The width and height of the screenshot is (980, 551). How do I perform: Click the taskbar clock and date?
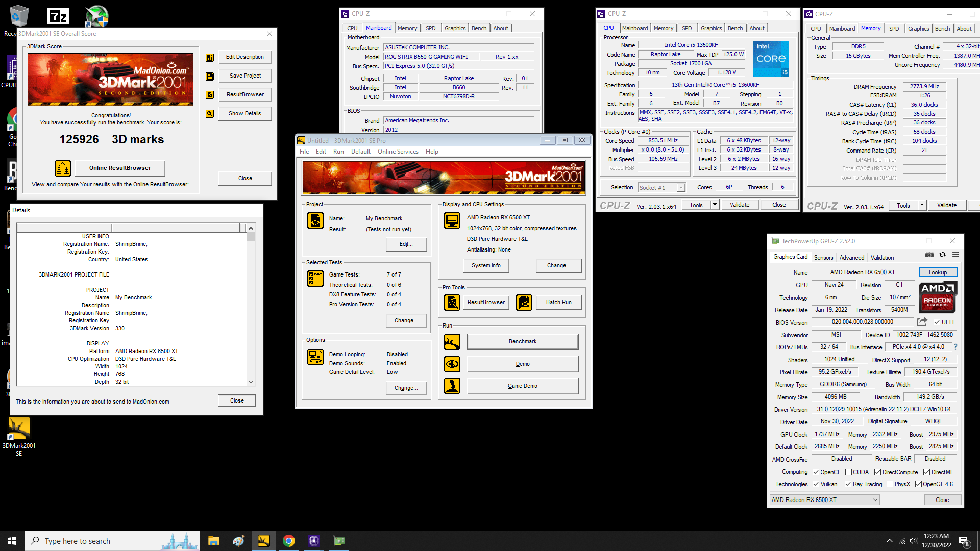click(937, 541)
